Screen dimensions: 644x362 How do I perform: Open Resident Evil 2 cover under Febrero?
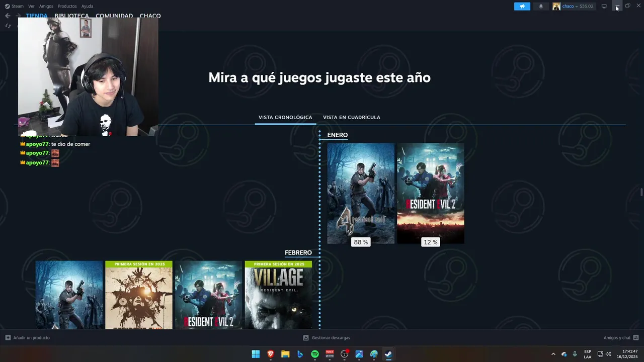pyautogui.click(x=208, y=295)
